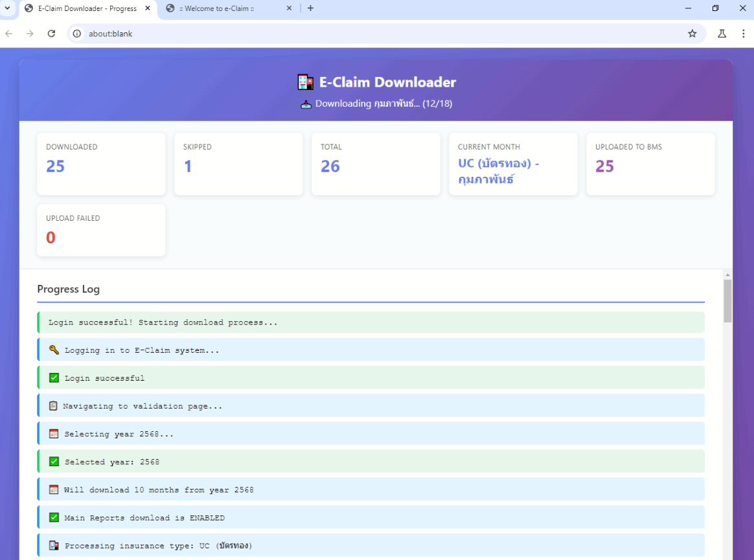Click the green checkmark beside Login successful
This screenshot has width=754, height=560.
pos(54,378)
